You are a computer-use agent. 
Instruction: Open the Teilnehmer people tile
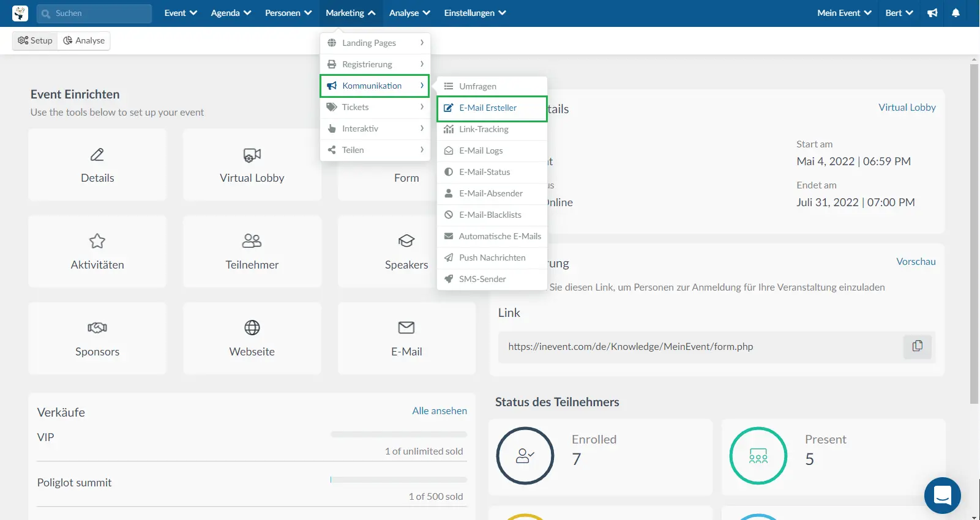tap(252, 251)
